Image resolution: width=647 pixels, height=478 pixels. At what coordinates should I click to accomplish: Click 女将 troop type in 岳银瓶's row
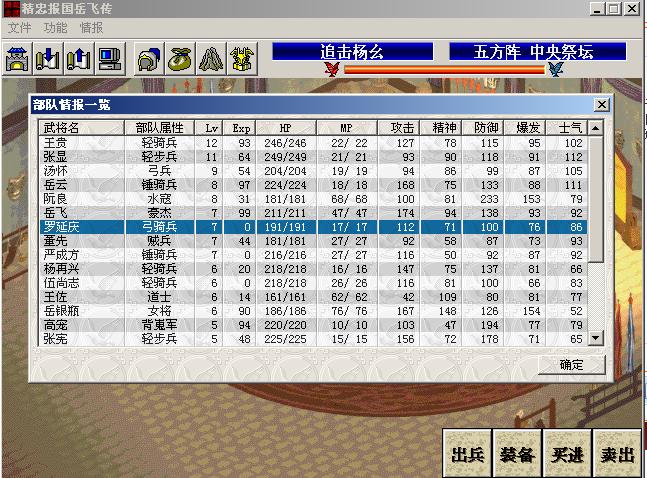coord(159,311)
